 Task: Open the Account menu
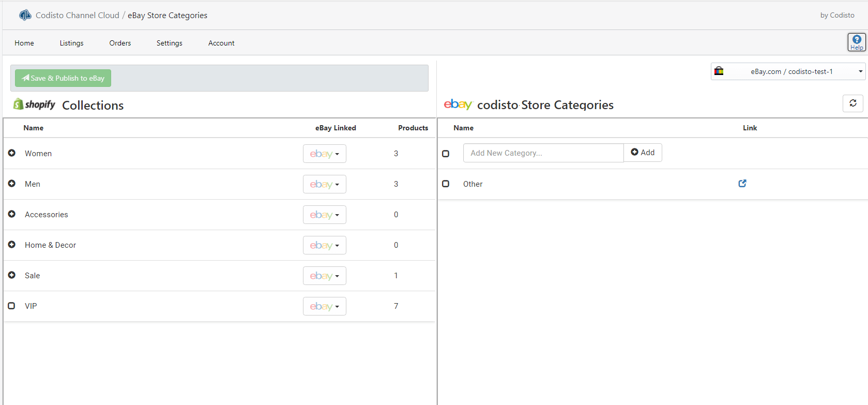click(221, 43)
